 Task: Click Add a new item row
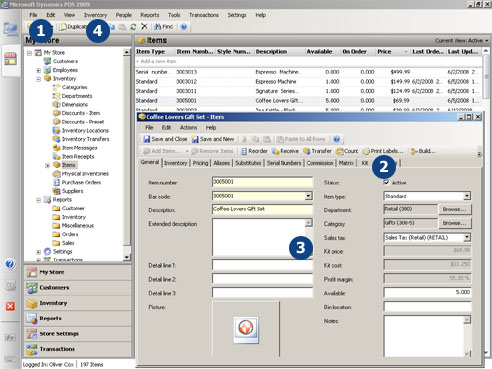click(308, 61)
